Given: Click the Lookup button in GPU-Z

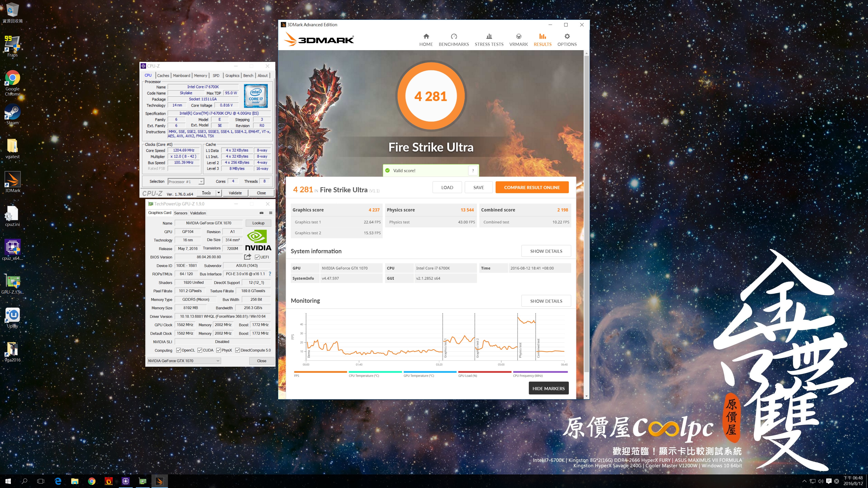Looking at the screenshot, I should pyautogui.click(x=258, y=223).
